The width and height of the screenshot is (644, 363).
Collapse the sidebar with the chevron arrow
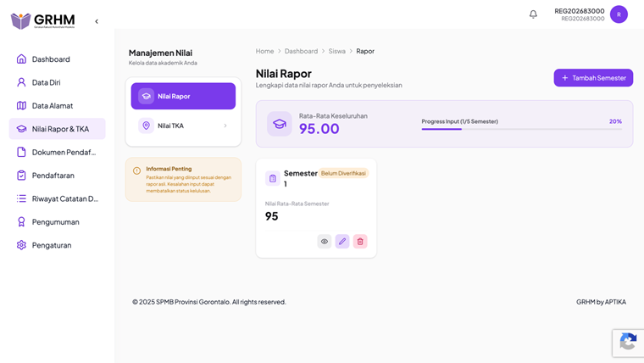point(97,21)
